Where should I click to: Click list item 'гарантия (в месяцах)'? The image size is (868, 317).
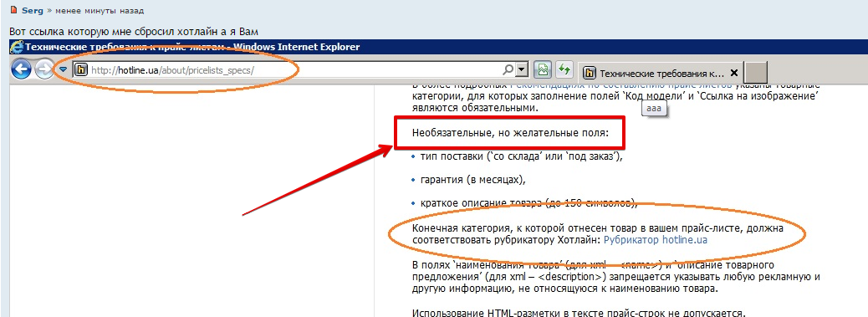pos(472,181)
